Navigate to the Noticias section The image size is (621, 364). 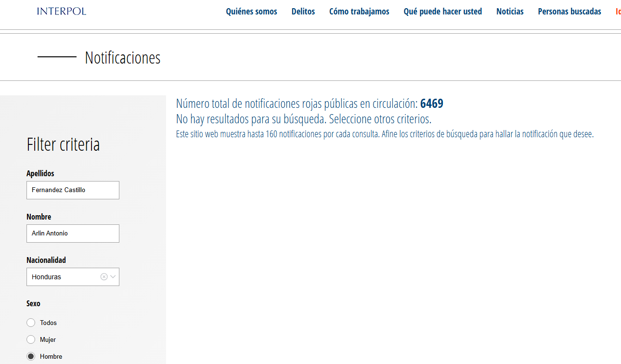[510, 12]
